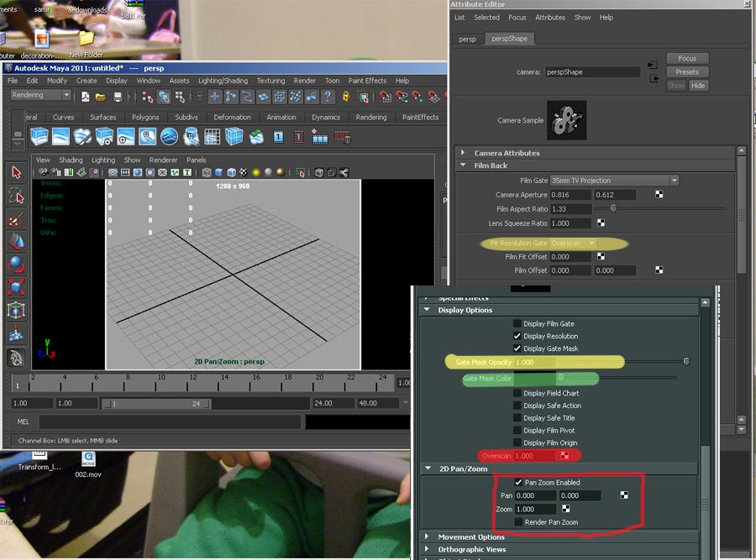Select the persp tab in Attribute Editor
The width and height of the screenshot is (756, 560).
pyautogui.click(x=467, y=39)
